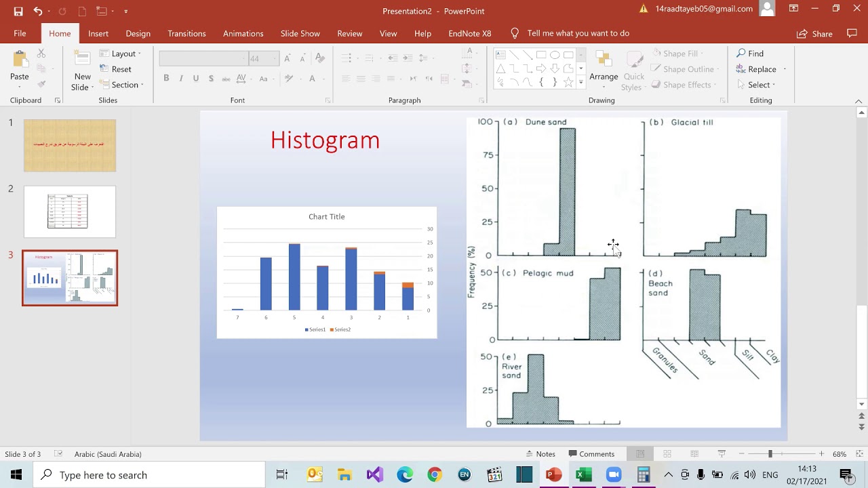This screenshot has height=488, width=868.
Task: Toggle Underline formatting
Action: click(196, 79)
